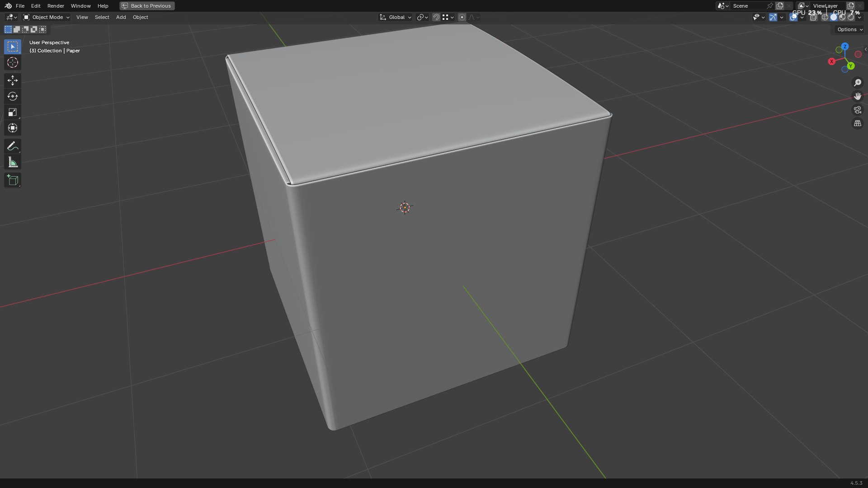Screen dimensions: 868x488
Task: Choose the Rotate tool
Action: pos(13,96)
